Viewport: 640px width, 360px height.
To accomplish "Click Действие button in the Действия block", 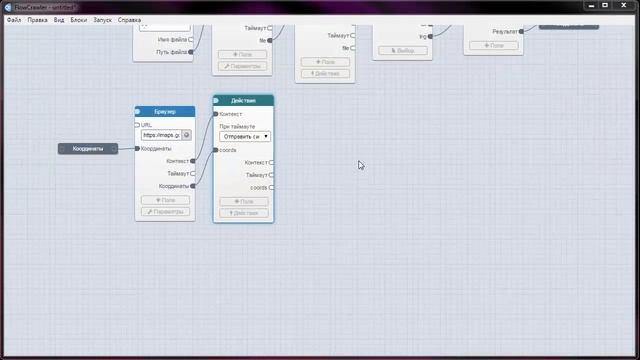I will pos(244,213).
